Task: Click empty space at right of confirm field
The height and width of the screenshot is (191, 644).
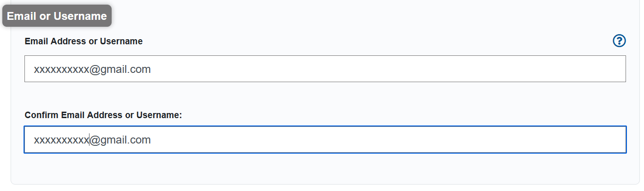Action: [415, 139]
